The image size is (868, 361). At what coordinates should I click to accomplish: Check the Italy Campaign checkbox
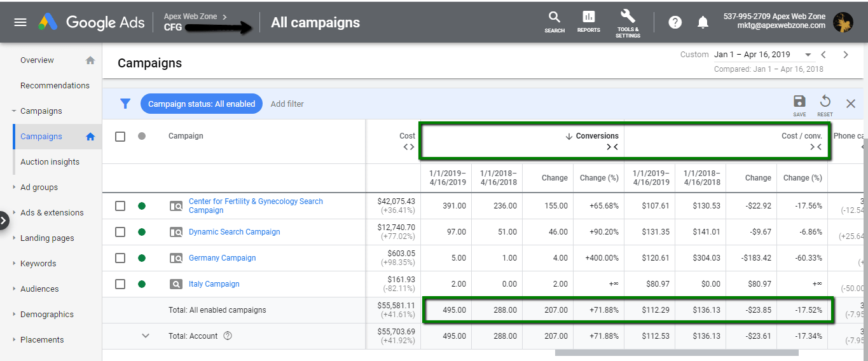coord(120,284)
